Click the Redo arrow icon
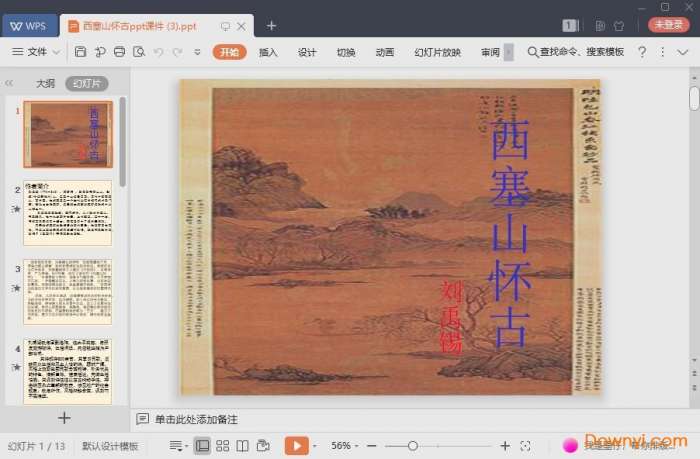Viewport: 700px width, 459px height. pyautogui.click(x=177, y=52)
